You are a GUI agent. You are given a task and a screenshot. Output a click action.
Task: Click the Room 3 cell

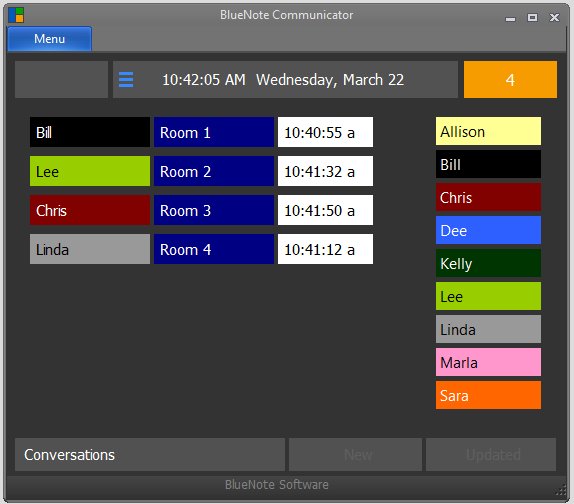(x=214, y=210)
